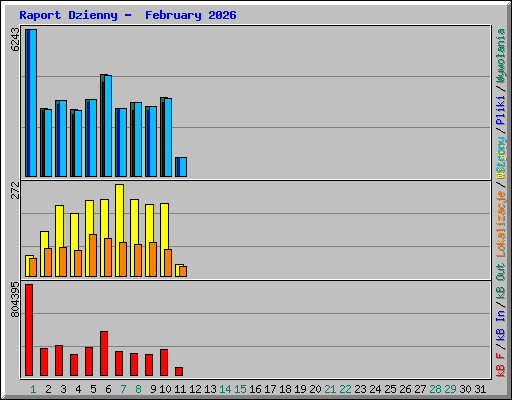The height and width of the screenshot is (400, 512).
Task: Click the hits scale value 6243
Action: (x=15, y=40)
